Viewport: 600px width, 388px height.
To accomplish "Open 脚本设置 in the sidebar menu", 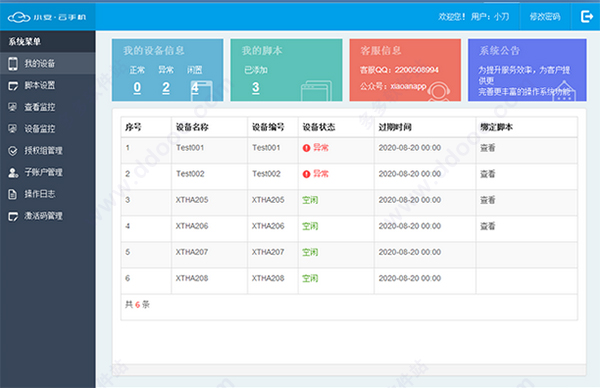I will (x=47, y=85).
